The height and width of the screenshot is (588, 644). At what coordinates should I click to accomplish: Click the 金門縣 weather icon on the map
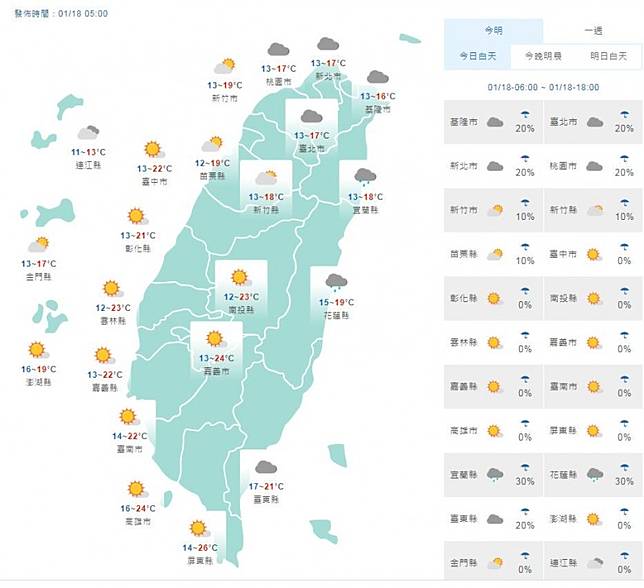coord(38,244)
